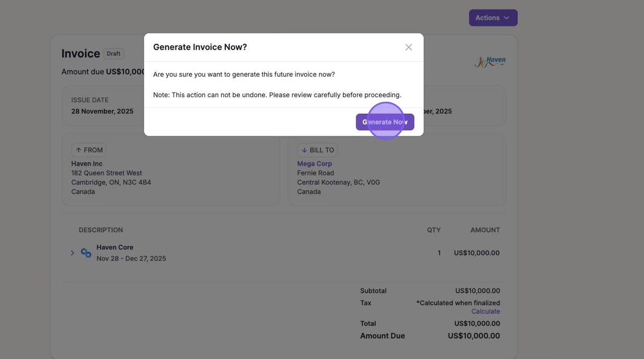Click the QTY column header

(x=434, y=230)
